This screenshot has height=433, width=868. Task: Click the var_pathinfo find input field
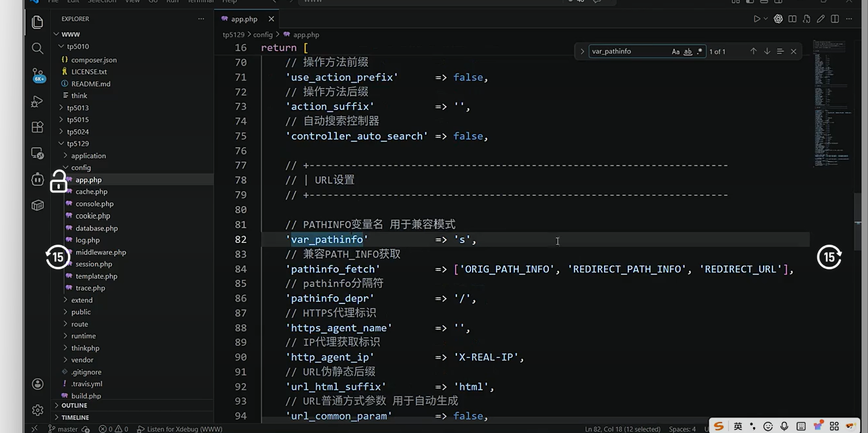(x=629, y=52)
